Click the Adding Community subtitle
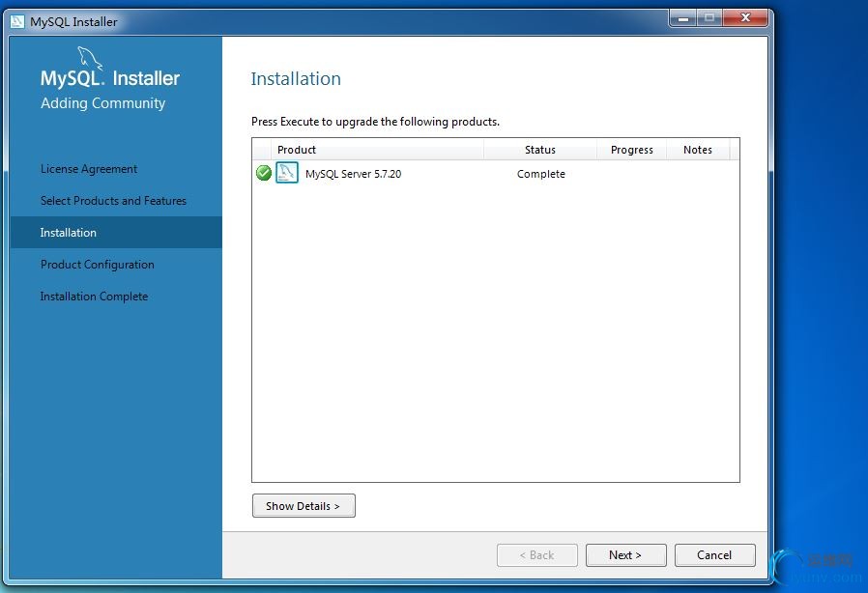This screenshot has width=868, height=593. tap(103, 103)
